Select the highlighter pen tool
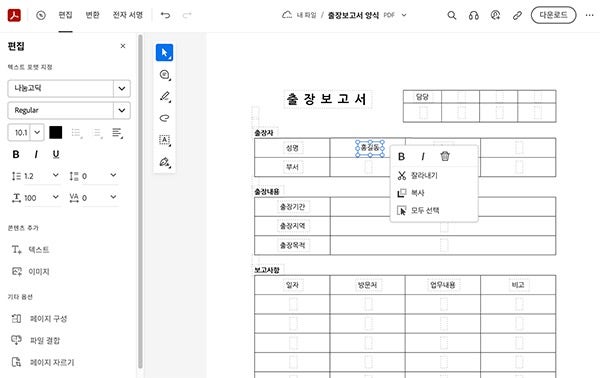600x378 pixels. click(x=165, y=96)
